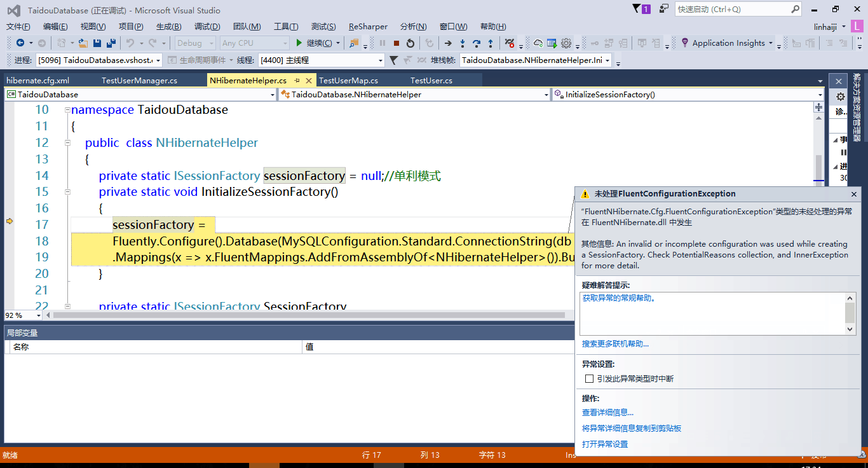Click the troubleshooting tips list scrollbar
The width and height of the screenshot is (868, 468).
(850, 313)
